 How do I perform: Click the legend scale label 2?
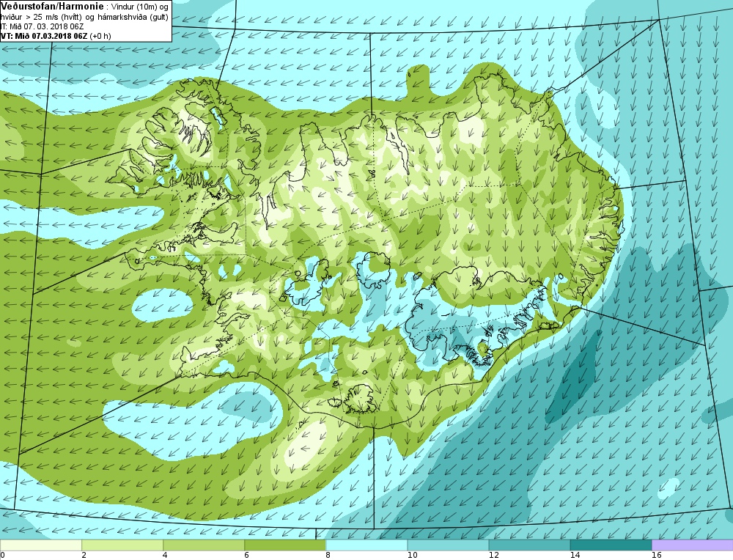coord(84,555)
